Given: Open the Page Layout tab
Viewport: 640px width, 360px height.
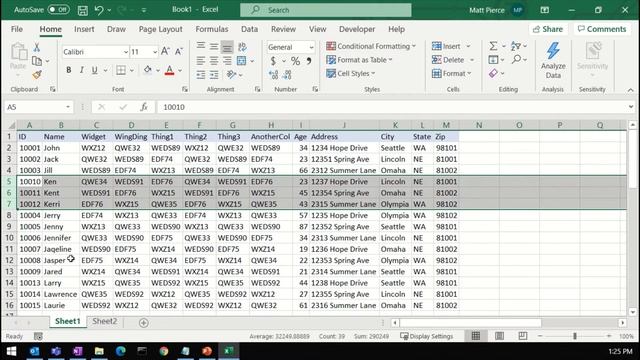Looking at the screenshot, I should tap(160, 29).
